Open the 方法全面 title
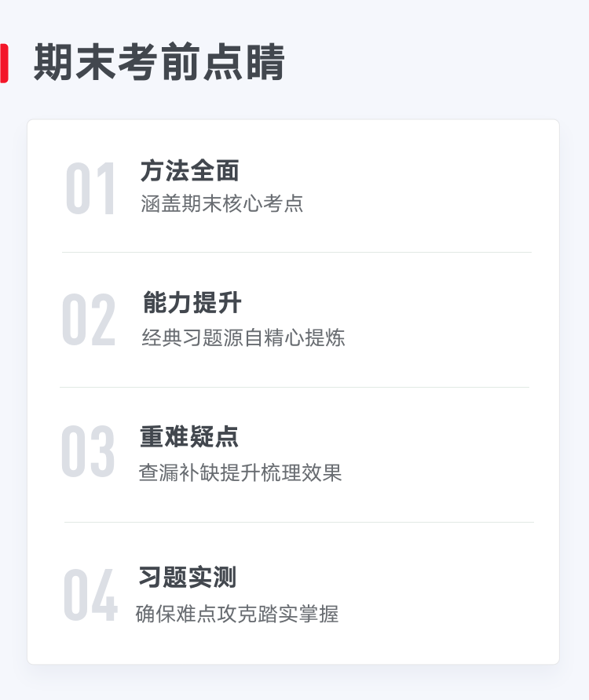The width and height of the screenshot is (589, 700). pos(190,170)
